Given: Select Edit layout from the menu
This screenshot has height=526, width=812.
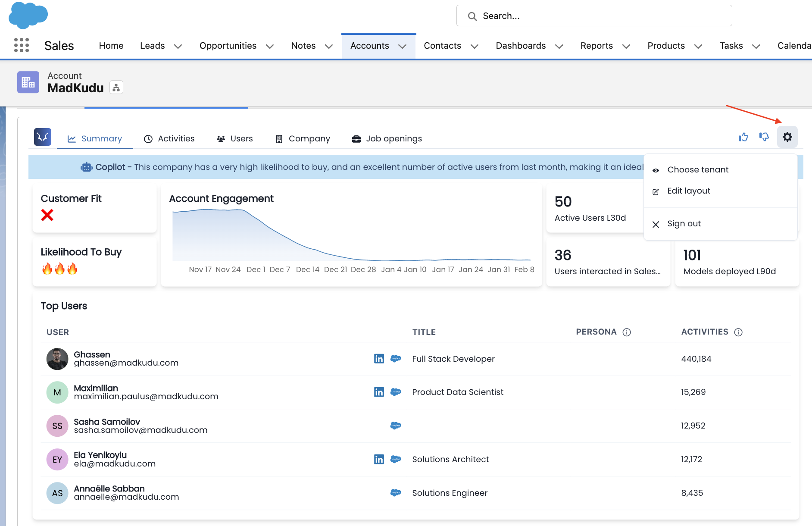Looking at the screenshot, I should [721, 191].
